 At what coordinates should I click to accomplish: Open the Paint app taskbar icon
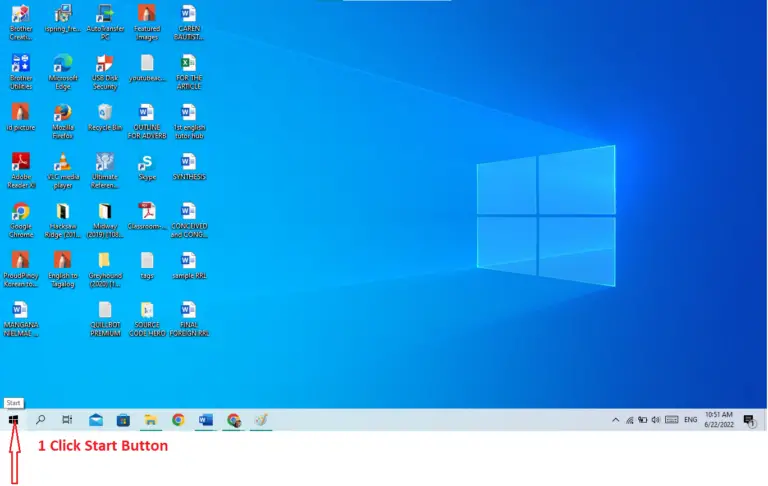pos(260,420)
